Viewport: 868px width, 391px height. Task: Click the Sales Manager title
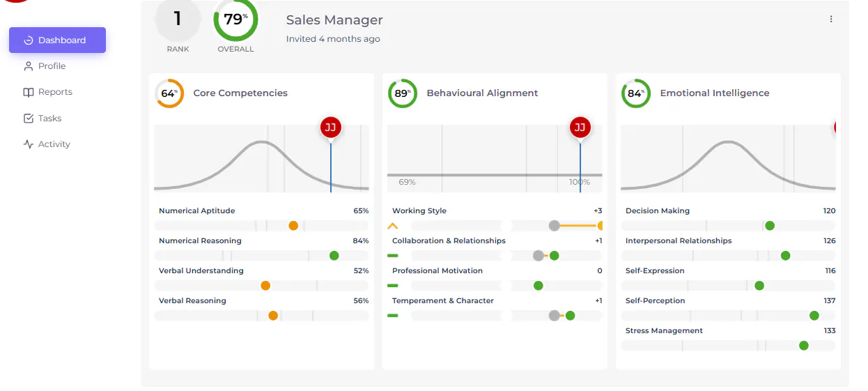(334, 20)
